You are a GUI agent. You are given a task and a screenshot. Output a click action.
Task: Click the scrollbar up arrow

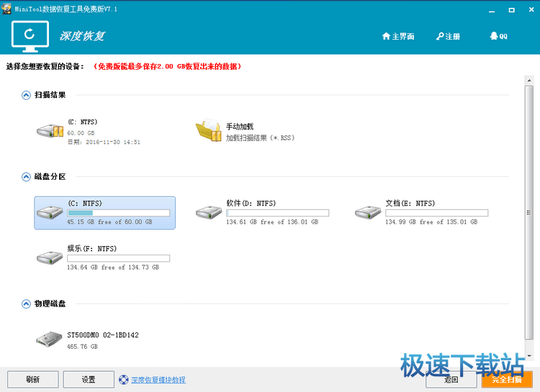coord(529,81)
